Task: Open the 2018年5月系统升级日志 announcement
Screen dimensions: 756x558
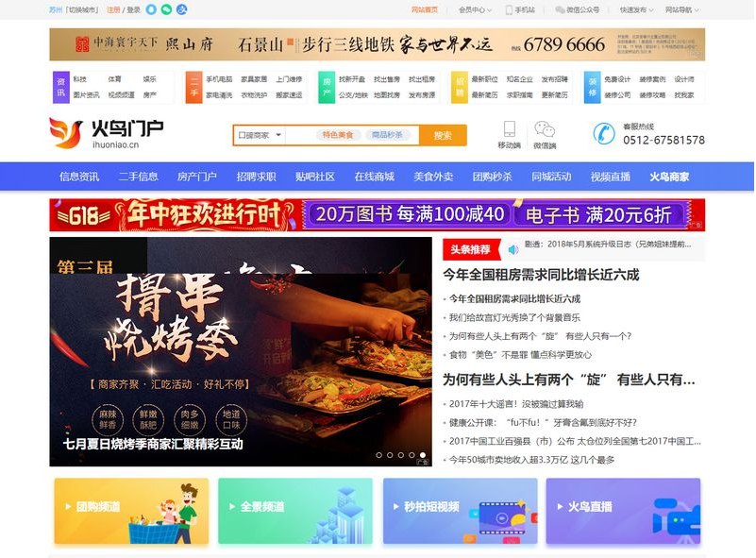Action: point(608,244)
